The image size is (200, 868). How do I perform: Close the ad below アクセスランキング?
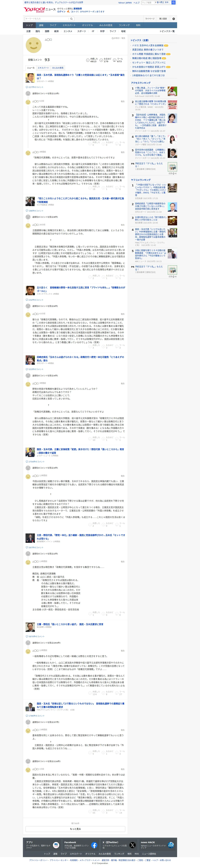click(x=175, y=174)
